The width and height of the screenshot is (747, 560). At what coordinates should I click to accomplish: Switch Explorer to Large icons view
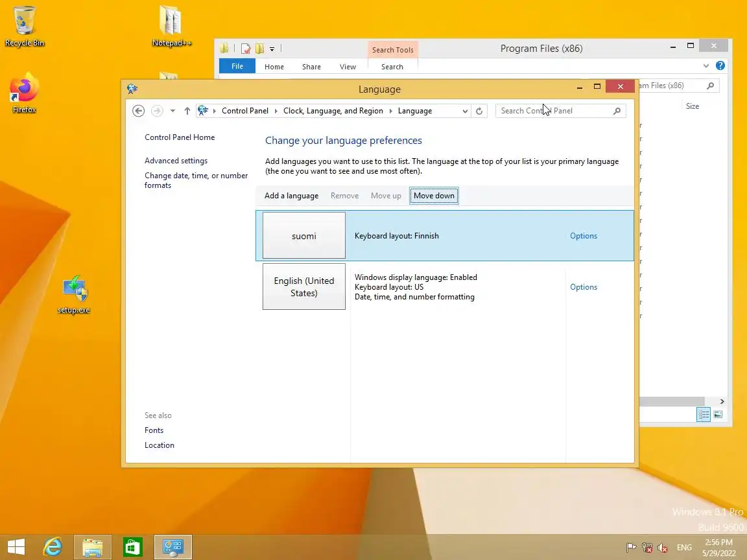click(718, 414)
